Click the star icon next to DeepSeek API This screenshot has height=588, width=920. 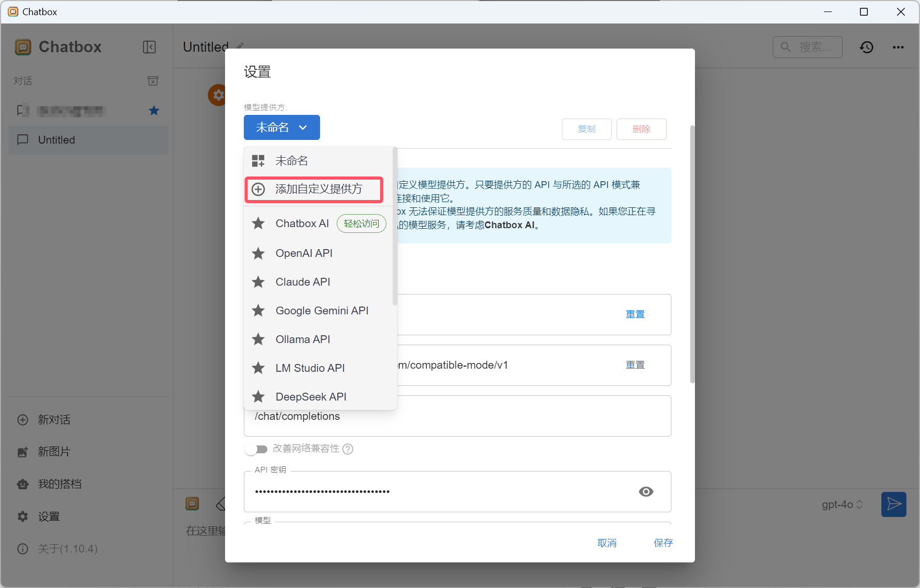coord(258,397)
